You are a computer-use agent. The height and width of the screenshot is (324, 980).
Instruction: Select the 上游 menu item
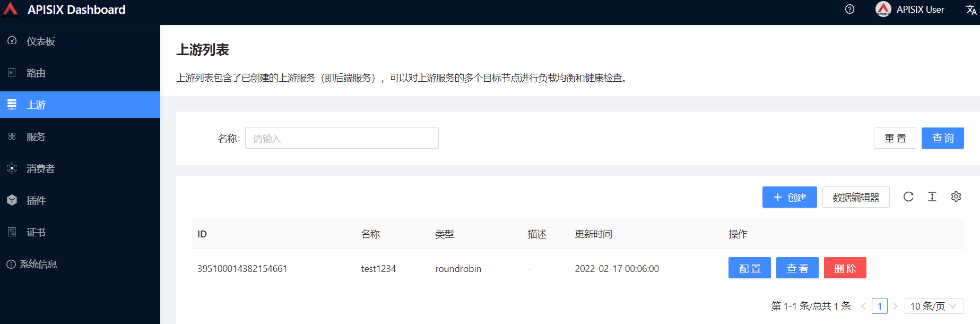point(80,105)
